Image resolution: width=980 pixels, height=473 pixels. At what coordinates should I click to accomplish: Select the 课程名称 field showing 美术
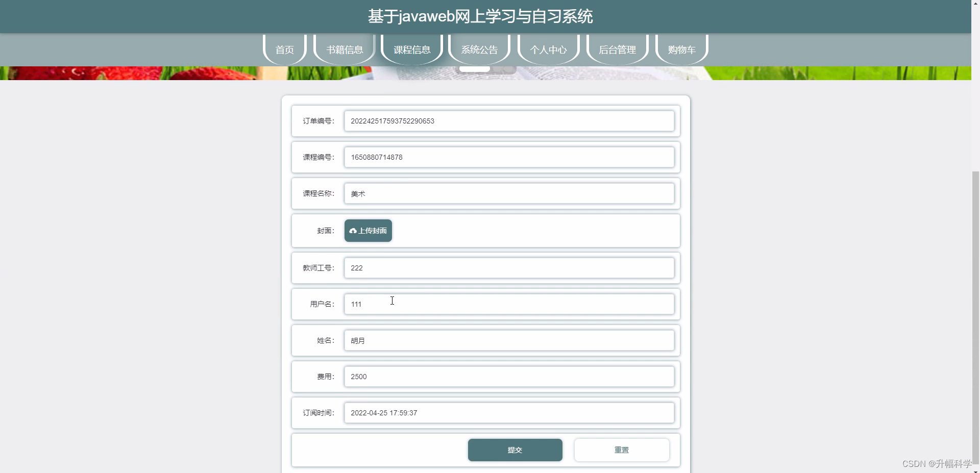coord(509,193)
